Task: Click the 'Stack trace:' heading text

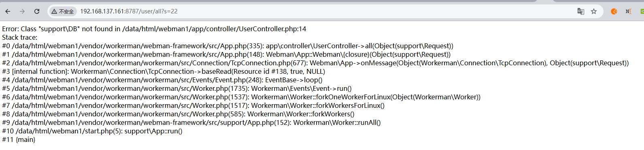Action: coord(19,37)
